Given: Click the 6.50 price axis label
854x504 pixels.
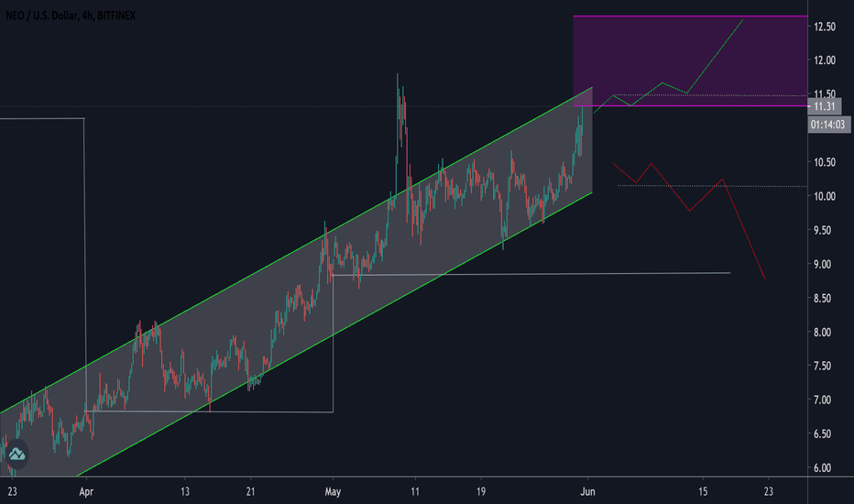Looking at the screenshot, I should point(823,434).
